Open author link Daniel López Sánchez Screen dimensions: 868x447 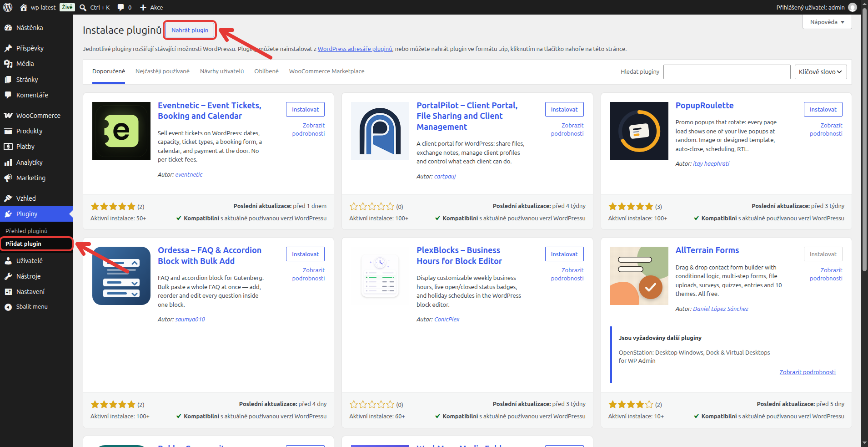(721, 309)
